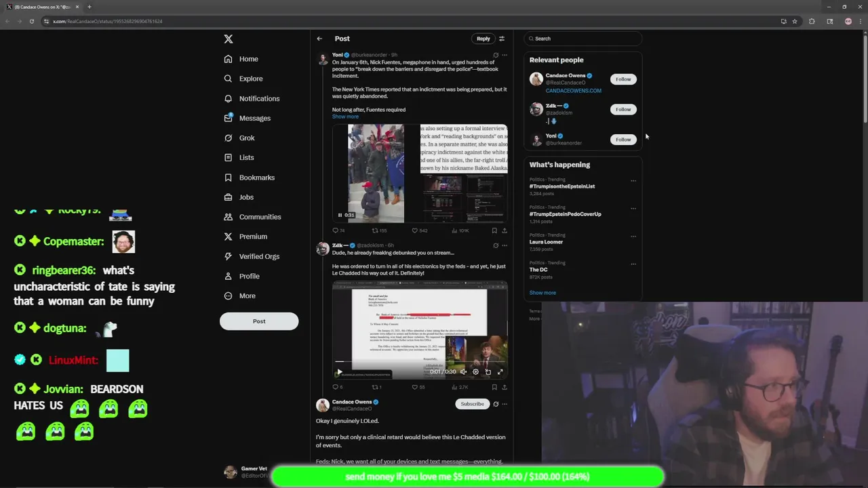868x488 pixels.
Task: Click Grok icon on Candace Owens' post
Action: pyautogui.click(x=496, y=404)
